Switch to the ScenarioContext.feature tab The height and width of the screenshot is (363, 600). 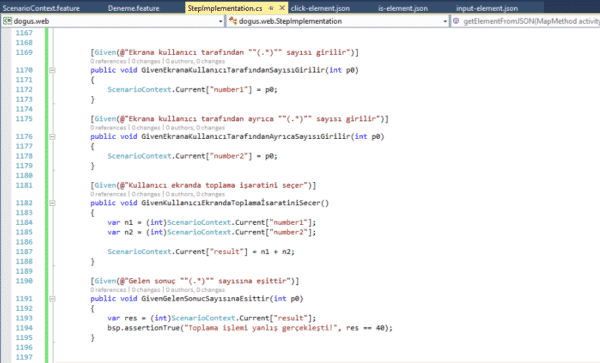pos(41,8)
